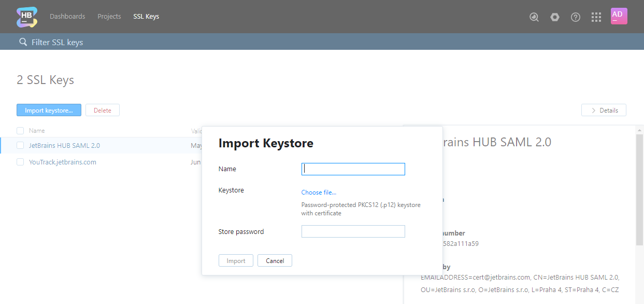
Task: Click the Import keystore button
Action: (x=49, y=110)
